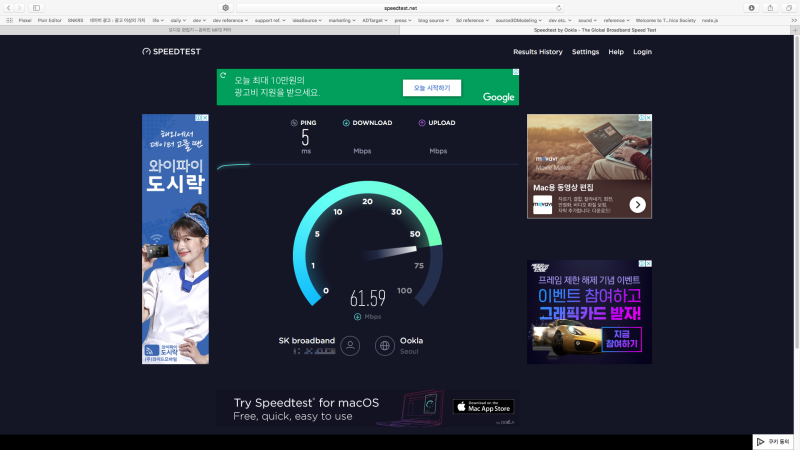Click the Upload arrow icon
The image size is (800, 450).
coord(422,123)
